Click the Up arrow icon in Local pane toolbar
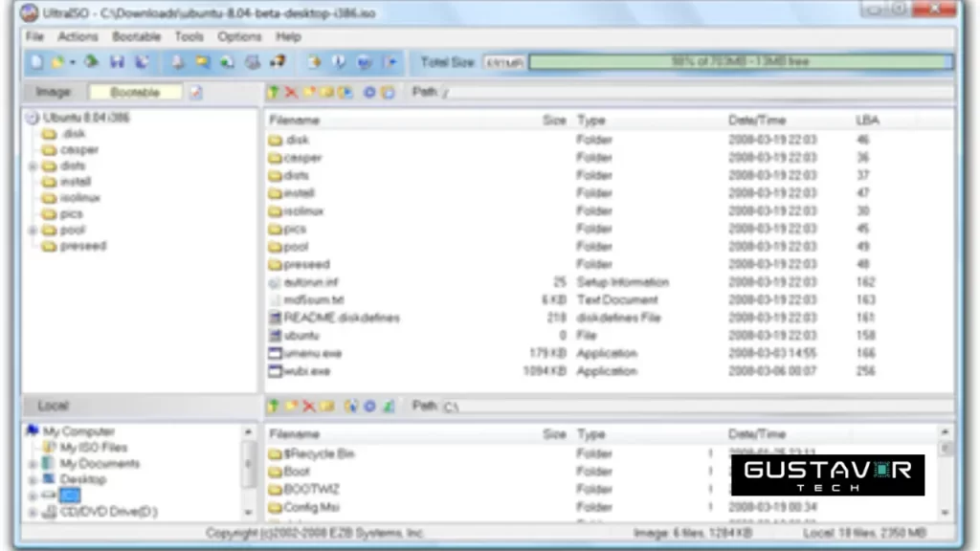Image resolution: width=980 pixels, height=551 pixels. click(x=273, y=406)
